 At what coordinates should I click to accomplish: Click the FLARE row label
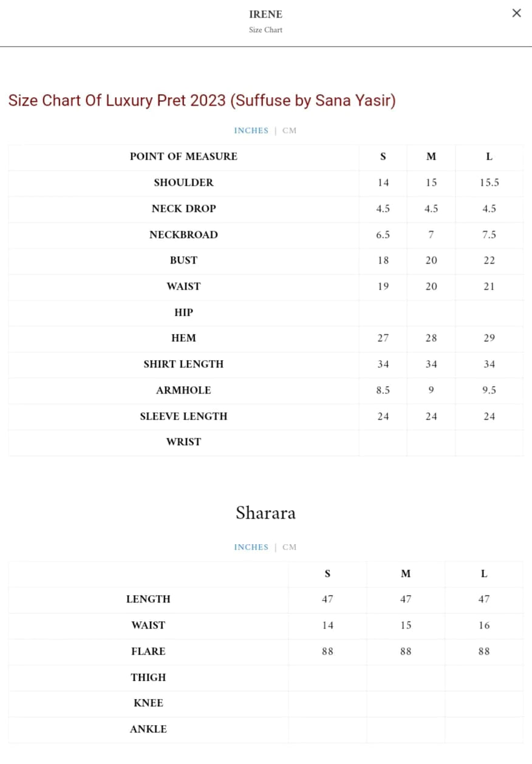click(x=148, y=652)
